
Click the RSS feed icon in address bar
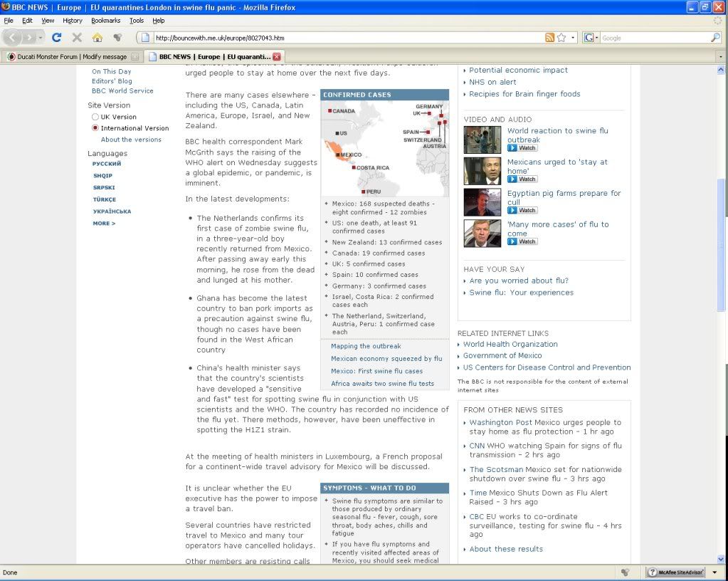pos(549,38)
